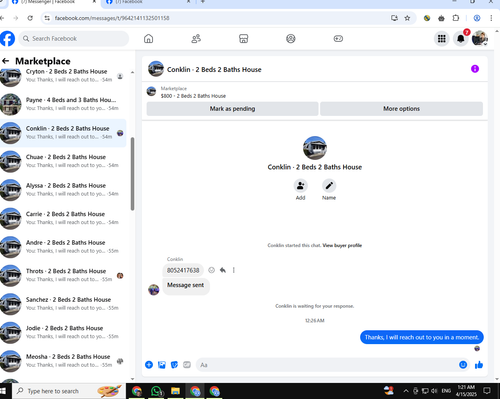Image resolution: width=500 pixels, height=399 pixels.
Task: Click the Message sent bubble
Action: [x=186, y=286]
